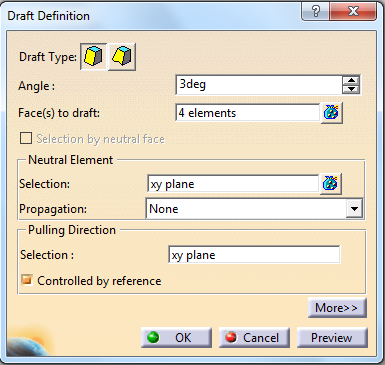
Task: Close the Draft Definition dialog
Action: pyautogui.click(x=353, y=12)
